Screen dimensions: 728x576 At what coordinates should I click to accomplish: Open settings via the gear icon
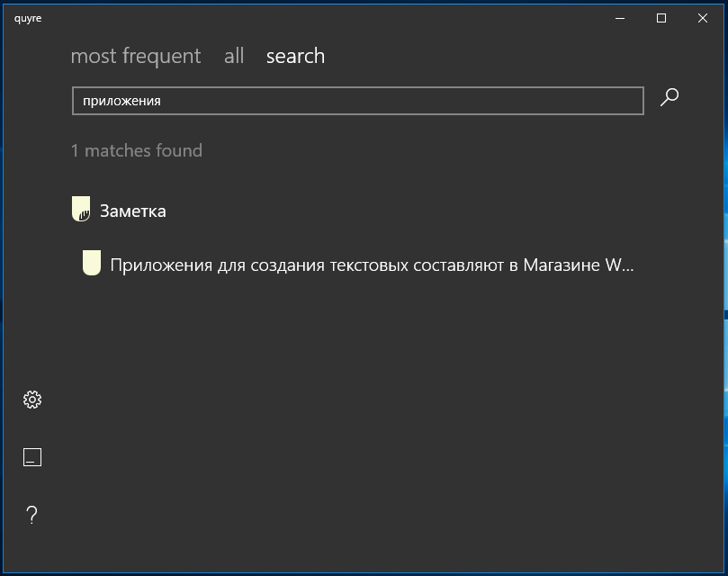tap(32, 400)
